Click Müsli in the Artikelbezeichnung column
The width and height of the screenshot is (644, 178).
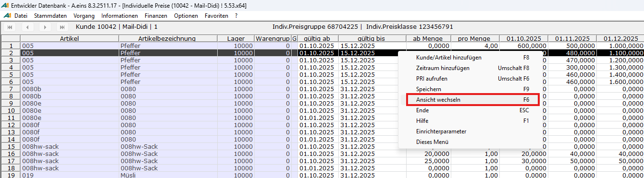pyautogui.click(x=167, y=175)
